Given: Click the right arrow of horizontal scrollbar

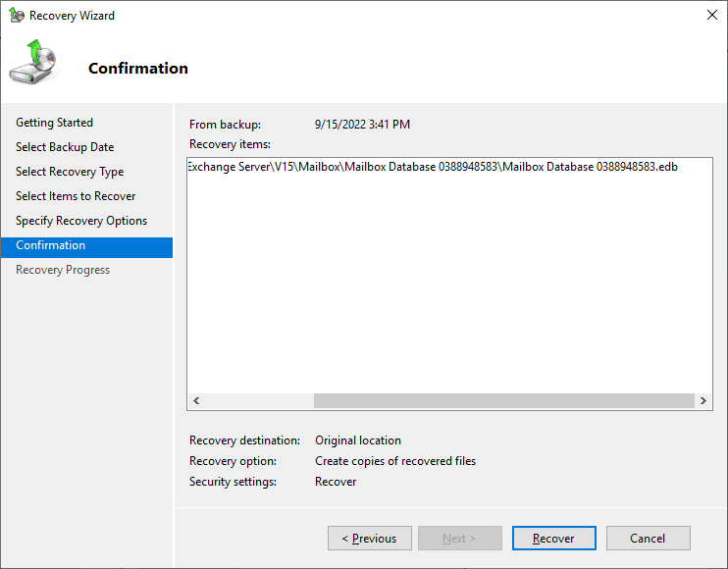Looking at the screenshot, I should click(702, 400).
